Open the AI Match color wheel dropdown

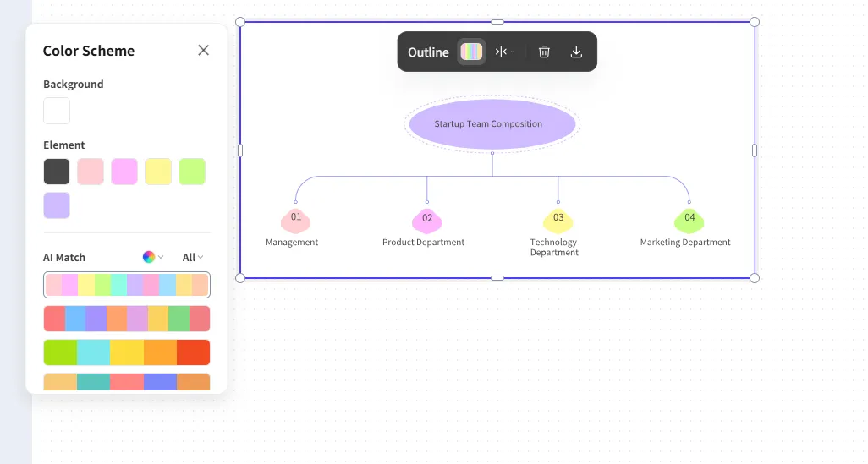point(152,257)
